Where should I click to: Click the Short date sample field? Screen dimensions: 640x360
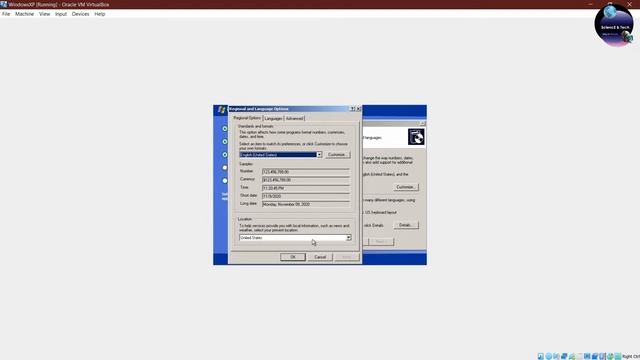click(x=306, y=196)
